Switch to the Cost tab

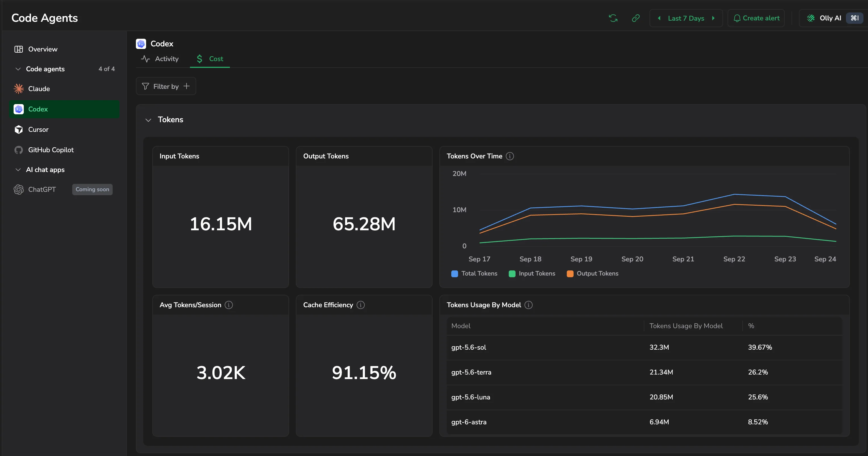(209, 59)
